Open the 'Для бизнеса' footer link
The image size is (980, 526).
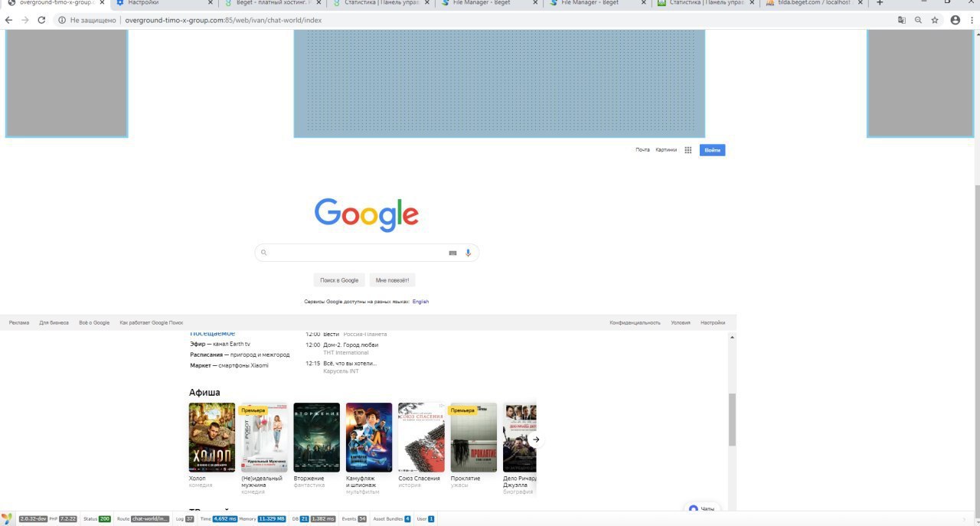[x=54, y=323]
